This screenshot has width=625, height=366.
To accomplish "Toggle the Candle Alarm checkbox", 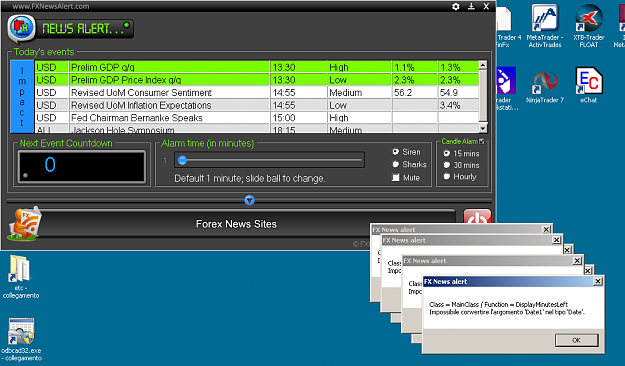I will 482,141.
